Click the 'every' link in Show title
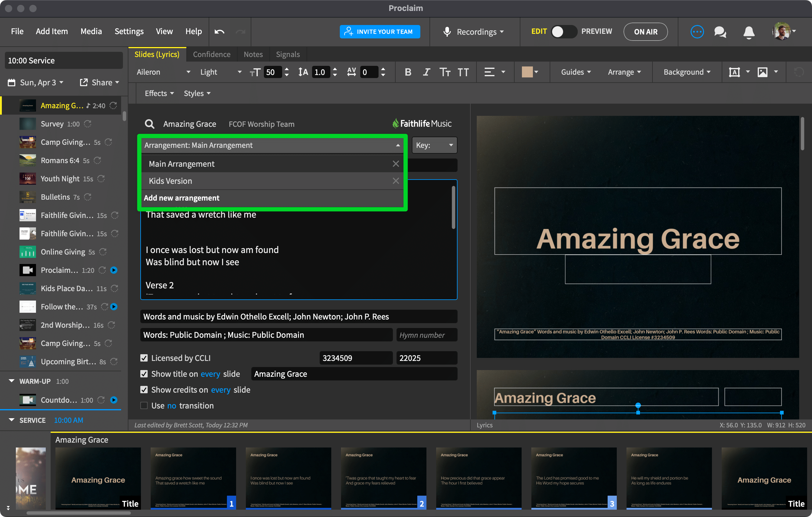The width and height of the screenshot is (812, 517). pyautogui.click(x=210, y=374)
